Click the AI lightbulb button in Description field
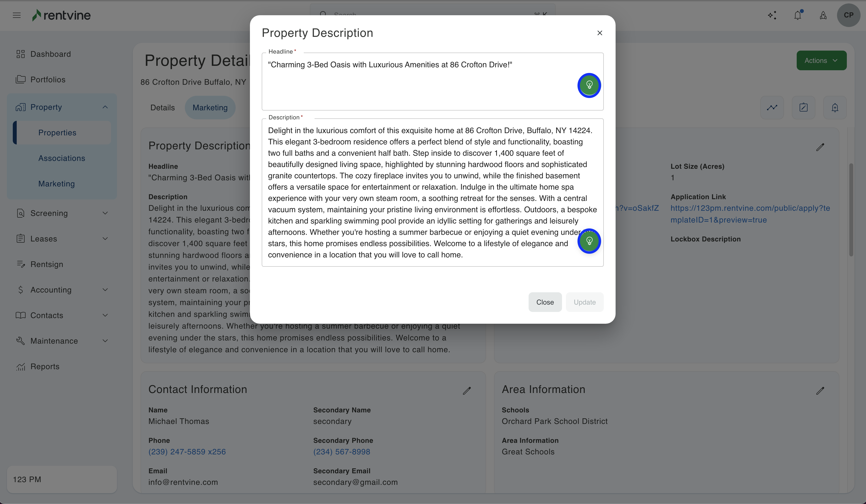Viewport: 866px width, 504px height. (589, 241)
